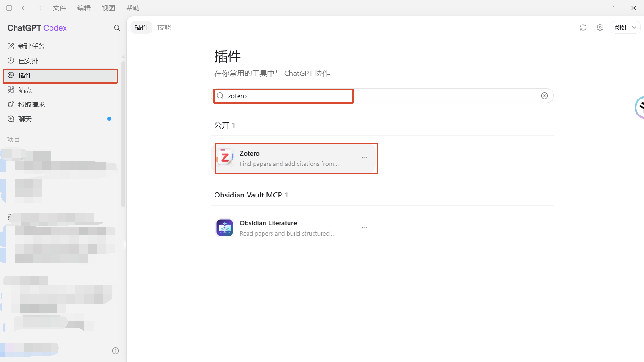The height and width of the screenshot is (362, 644).
Task: Switch to the 技能 tab
Action: pyautogui.click(x=164, y=27)
